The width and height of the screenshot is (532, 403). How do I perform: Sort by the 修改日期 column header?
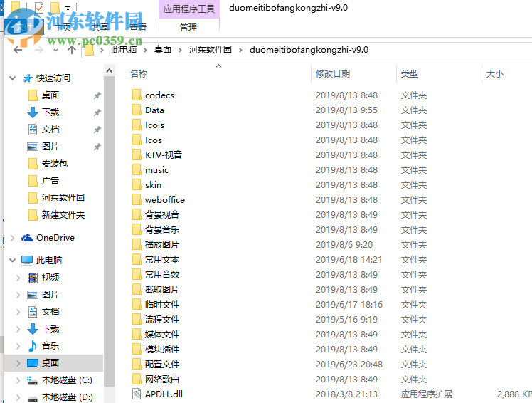pos(333,74)
